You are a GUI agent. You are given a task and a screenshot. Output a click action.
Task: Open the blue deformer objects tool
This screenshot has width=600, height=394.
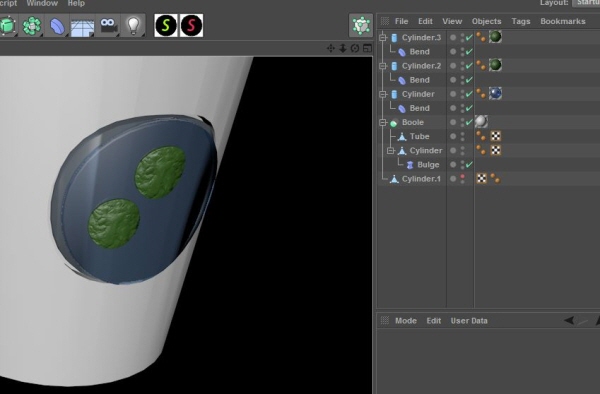click(x=57, y=26)
